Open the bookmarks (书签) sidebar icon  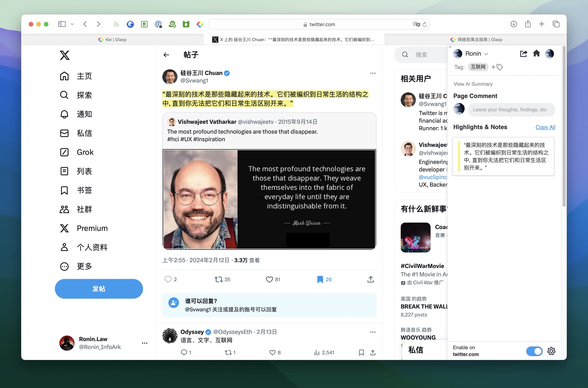point(64,190)
